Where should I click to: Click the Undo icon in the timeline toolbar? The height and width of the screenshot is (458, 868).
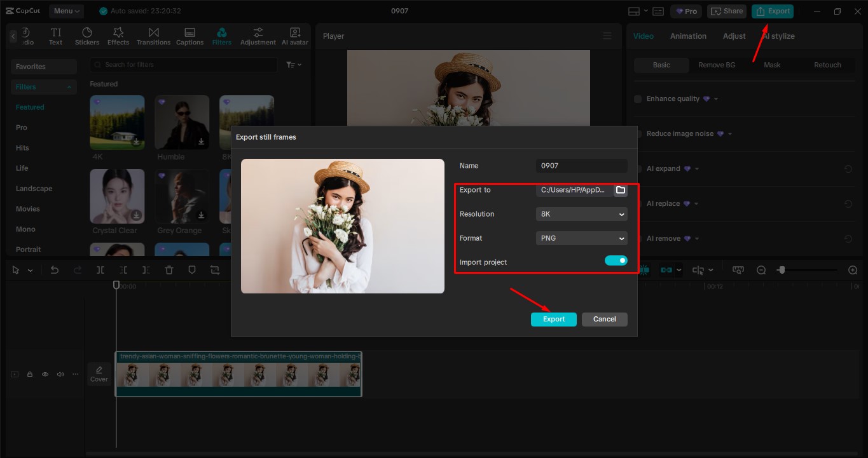54,269
